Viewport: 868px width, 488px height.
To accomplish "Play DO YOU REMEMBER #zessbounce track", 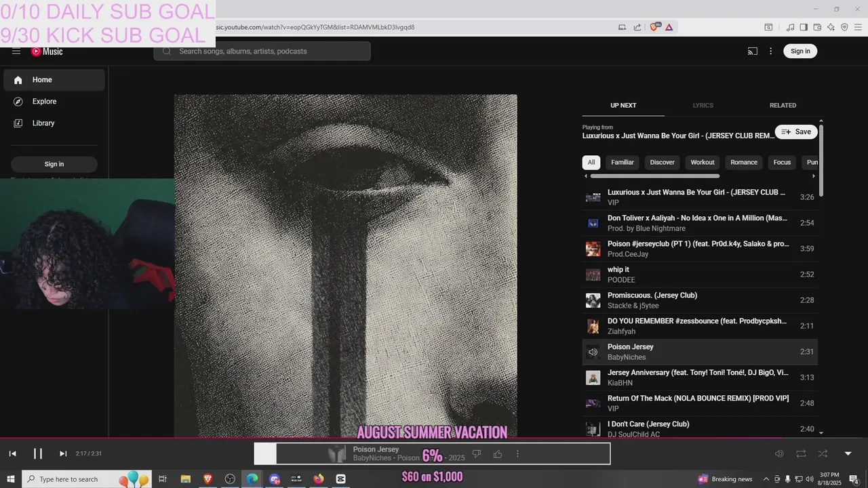I will pos(700,326).
